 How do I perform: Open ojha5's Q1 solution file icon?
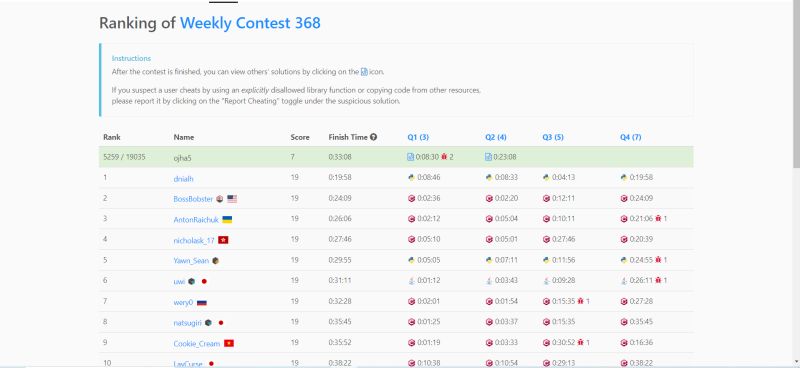(411, 157)
